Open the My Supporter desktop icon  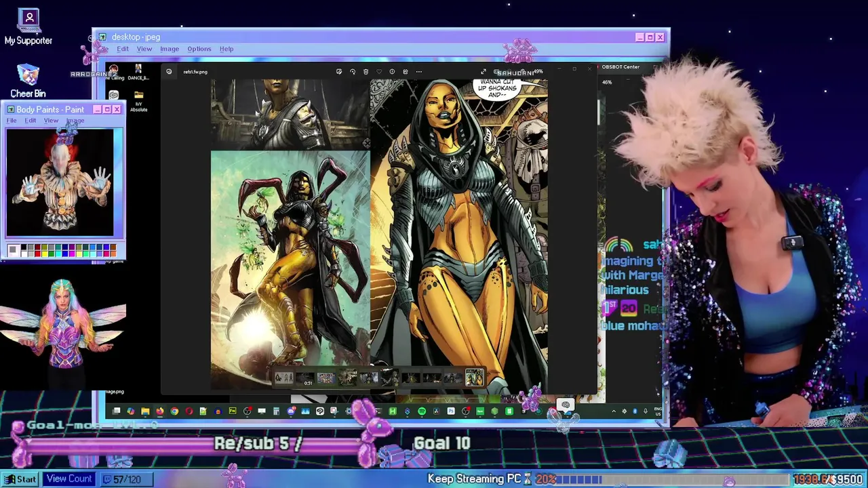point(28,27)
